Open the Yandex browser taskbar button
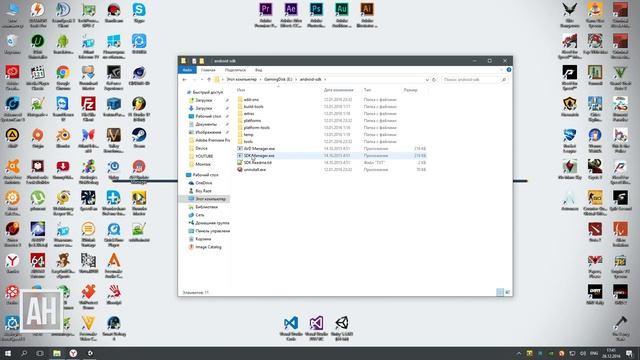 click(x=73, y=353)
